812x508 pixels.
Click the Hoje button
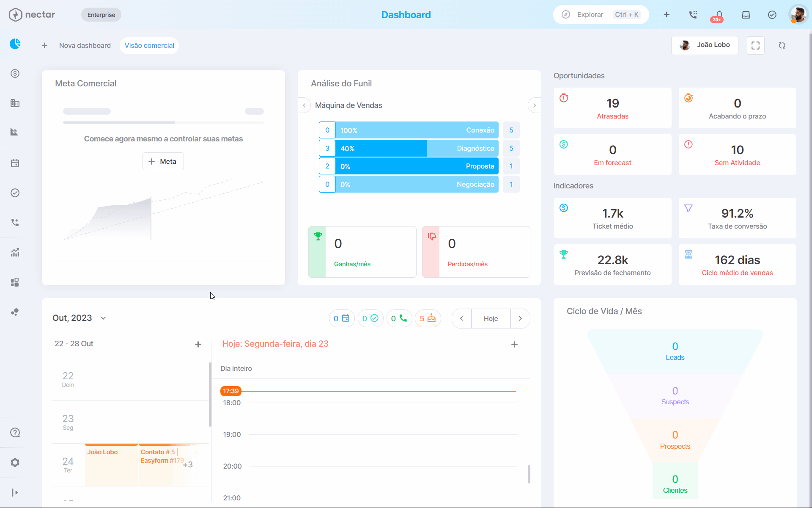pyautogui.click(x=491, y=318)
